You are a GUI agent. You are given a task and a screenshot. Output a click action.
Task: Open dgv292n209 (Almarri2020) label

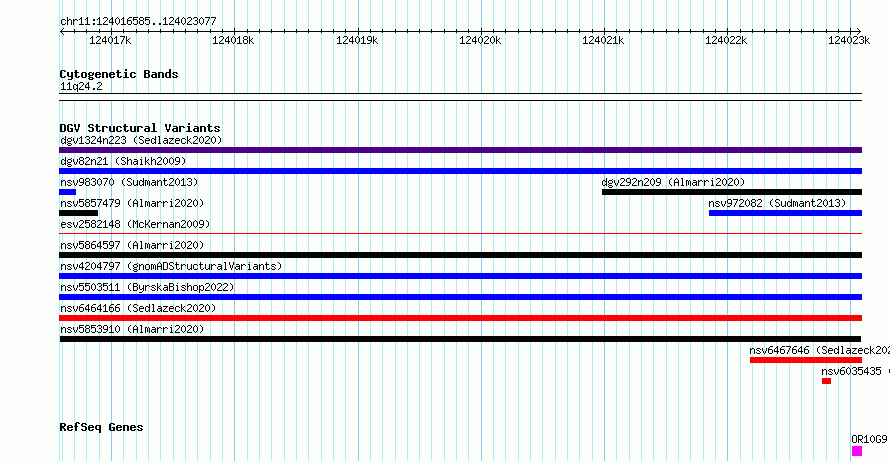(x=673, y=182)
